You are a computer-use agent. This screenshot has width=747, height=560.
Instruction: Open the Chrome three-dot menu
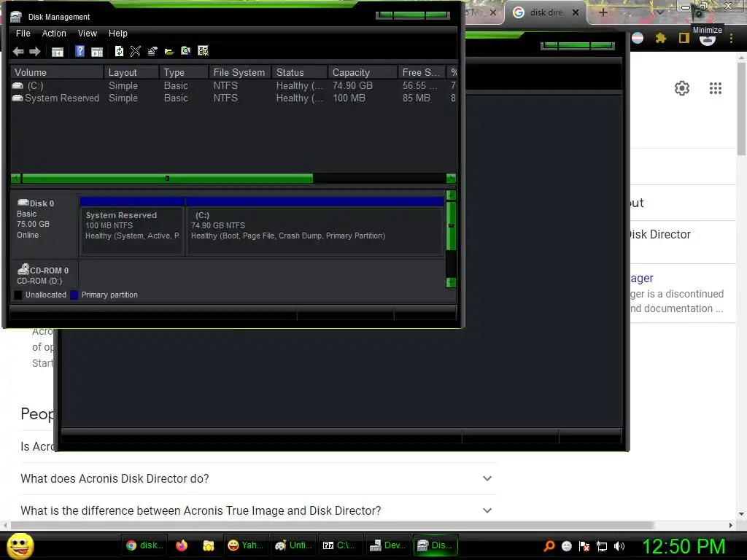[x=731, y=38]
